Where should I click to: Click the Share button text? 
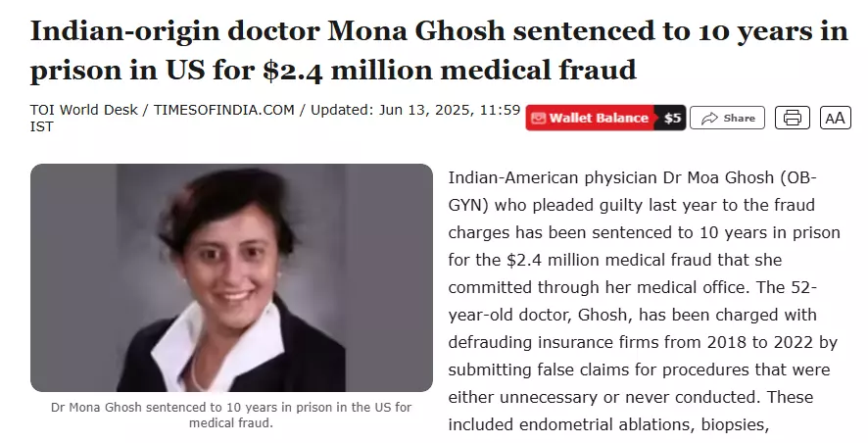(739, 118)
